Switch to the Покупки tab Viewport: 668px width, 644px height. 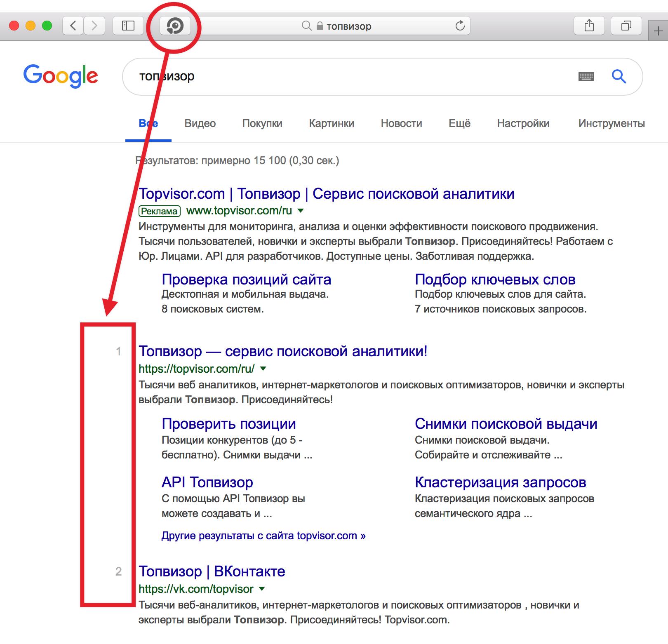pos(262,123)
